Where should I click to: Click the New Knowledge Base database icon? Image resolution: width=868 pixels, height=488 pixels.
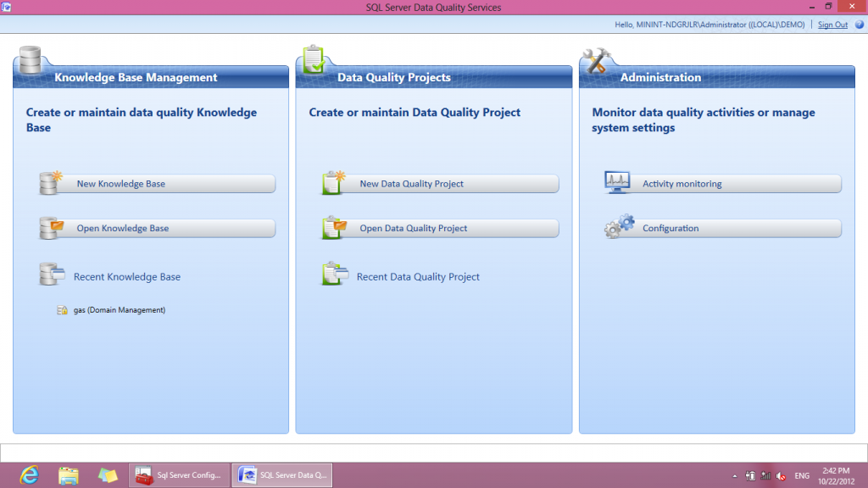[x=50, y=183]
